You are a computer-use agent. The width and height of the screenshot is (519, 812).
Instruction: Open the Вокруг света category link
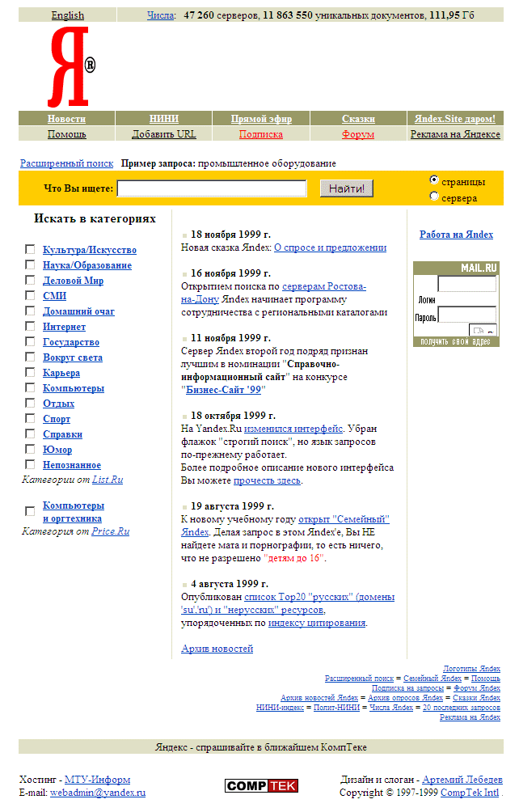(73, 357)
